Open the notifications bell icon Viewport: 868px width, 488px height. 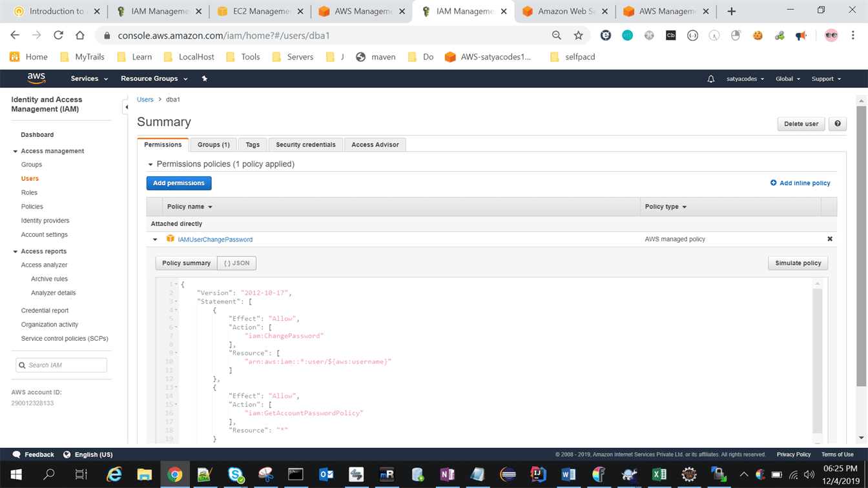tap(710, 79)
